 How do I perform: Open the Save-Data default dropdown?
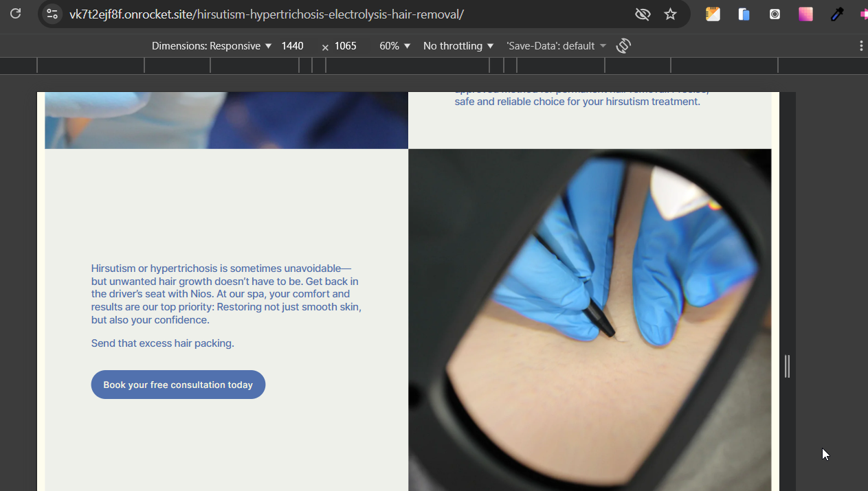coord(557,46)
